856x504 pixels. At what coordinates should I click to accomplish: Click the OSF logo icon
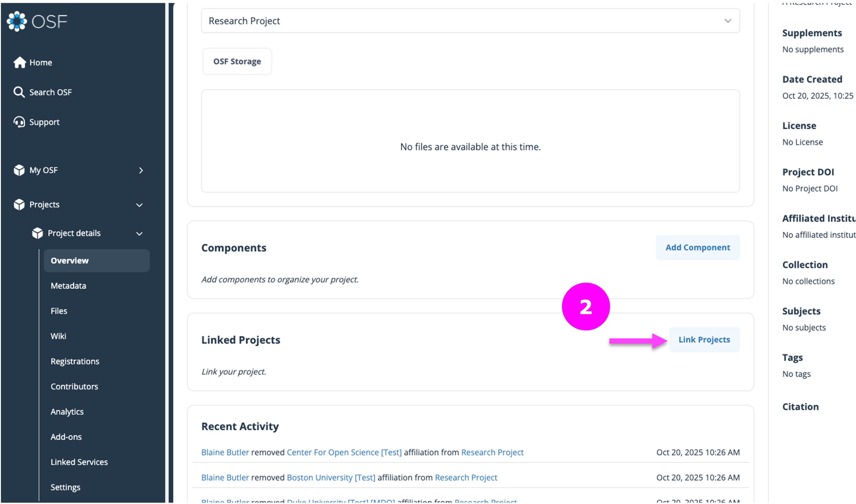point(17,21)
